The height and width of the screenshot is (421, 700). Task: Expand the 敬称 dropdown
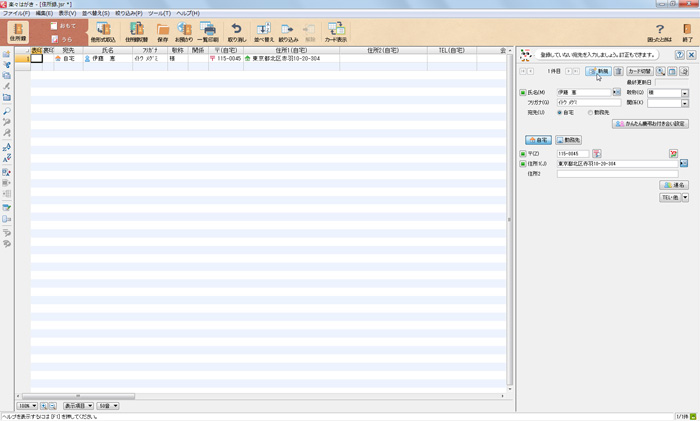[x=685, y=93]
